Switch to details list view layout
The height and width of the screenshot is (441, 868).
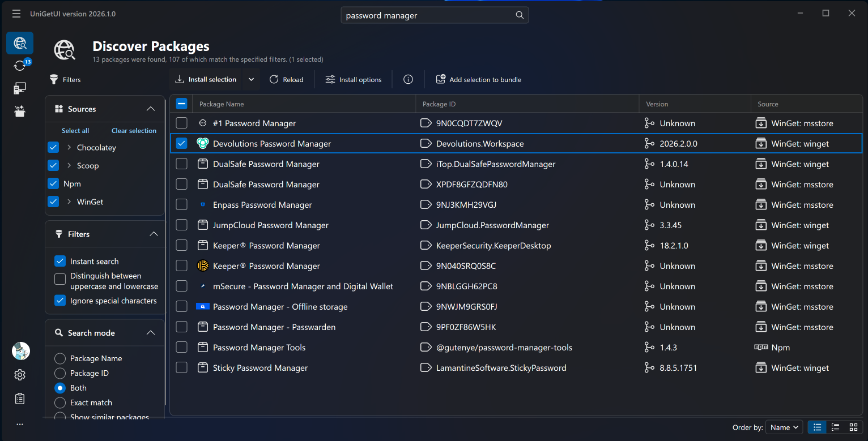(835, 427)
